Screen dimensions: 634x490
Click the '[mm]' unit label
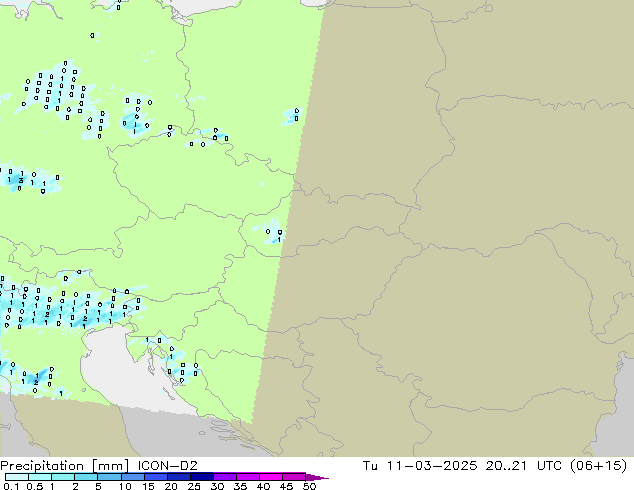(111, 466)
